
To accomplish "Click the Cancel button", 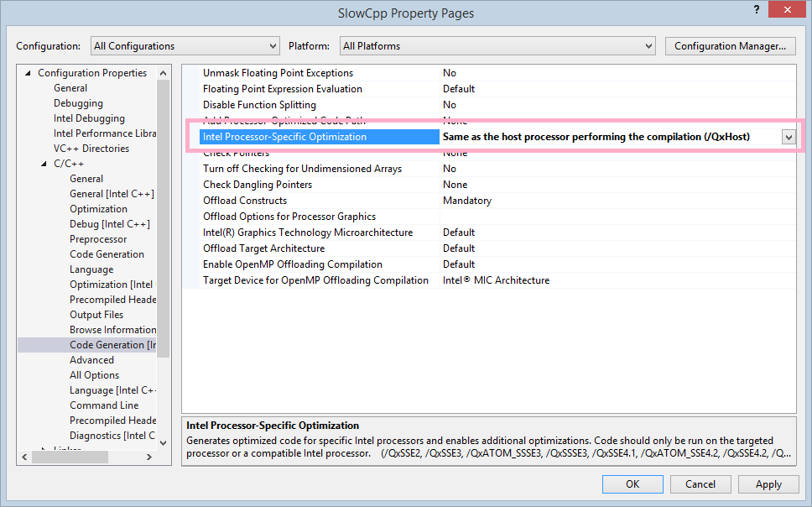I will click(x=700, y=484).
